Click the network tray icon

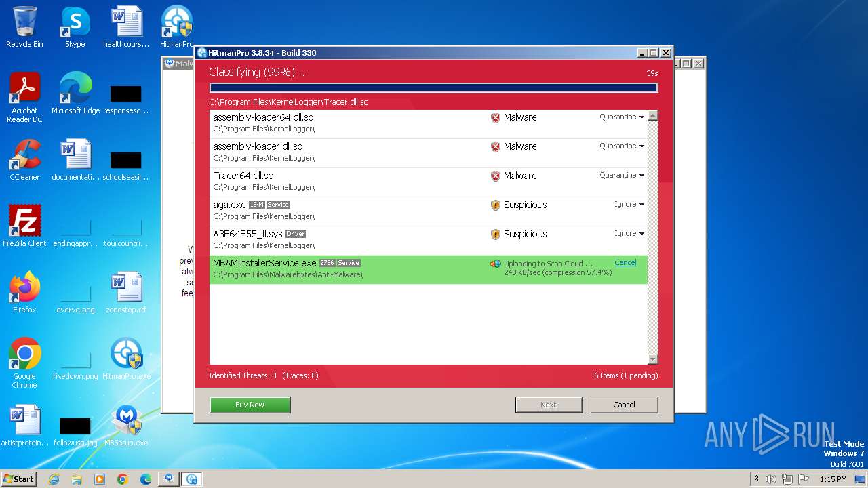787,479
